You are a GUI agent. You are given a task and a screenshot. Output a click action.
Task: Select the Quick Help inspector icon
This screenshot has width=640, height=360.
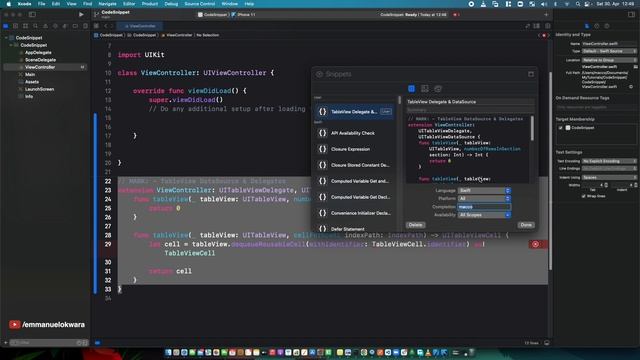pyautogui.click(x=607, y=26)
